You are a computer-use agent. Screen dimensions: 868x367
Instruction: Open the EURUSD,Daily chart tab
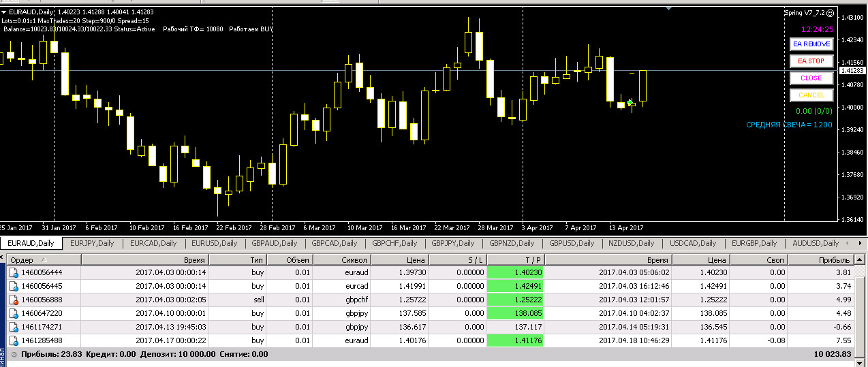coord(214,243)
